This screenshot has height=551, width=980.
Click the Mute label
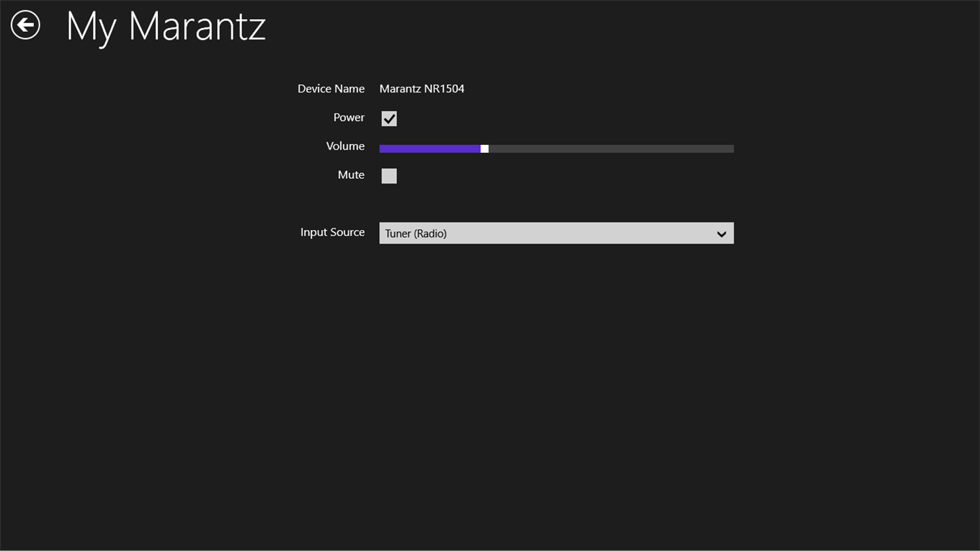[x=351, y=175]
